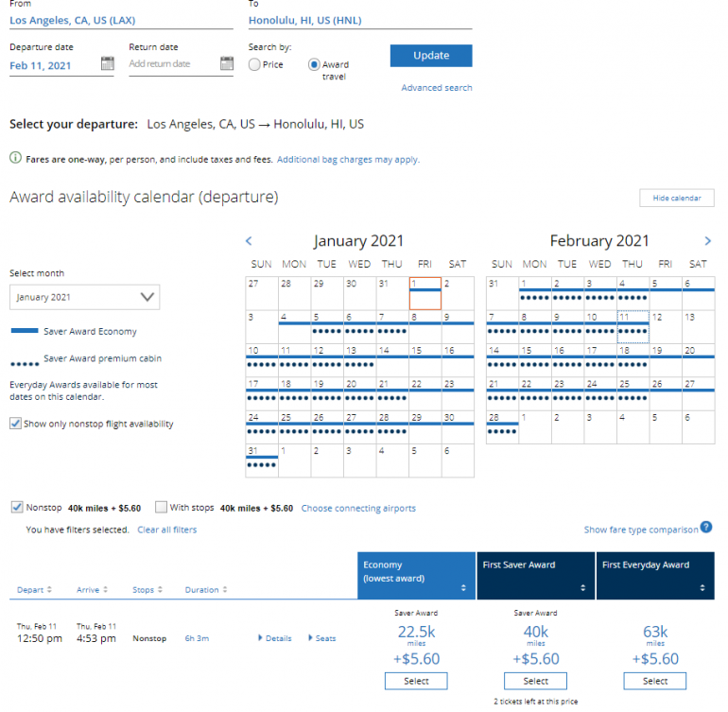The image size is (728, 712).
Task: Expand Seats for the nonstop flight
Action: [321, 638]
